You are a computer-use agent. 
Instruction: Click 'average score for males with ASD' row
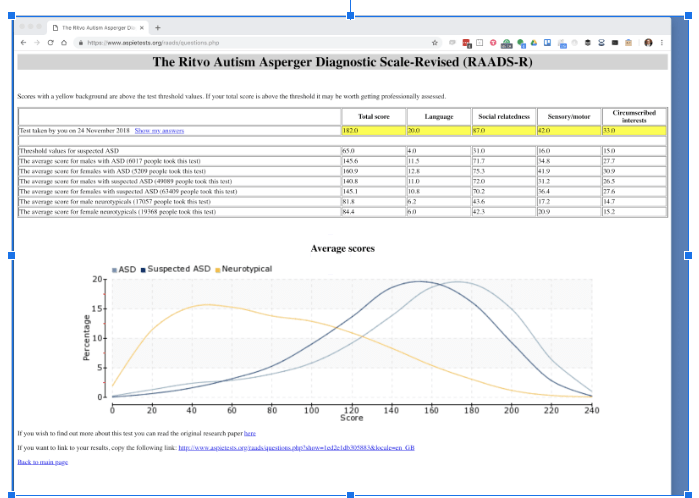click(x=342, y=161)
